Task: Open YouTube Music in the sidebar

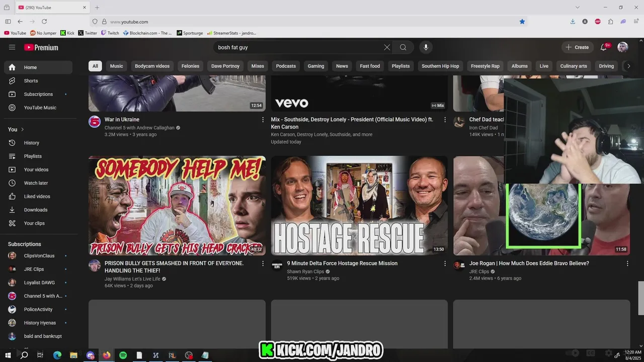Action: click(38, 108)
